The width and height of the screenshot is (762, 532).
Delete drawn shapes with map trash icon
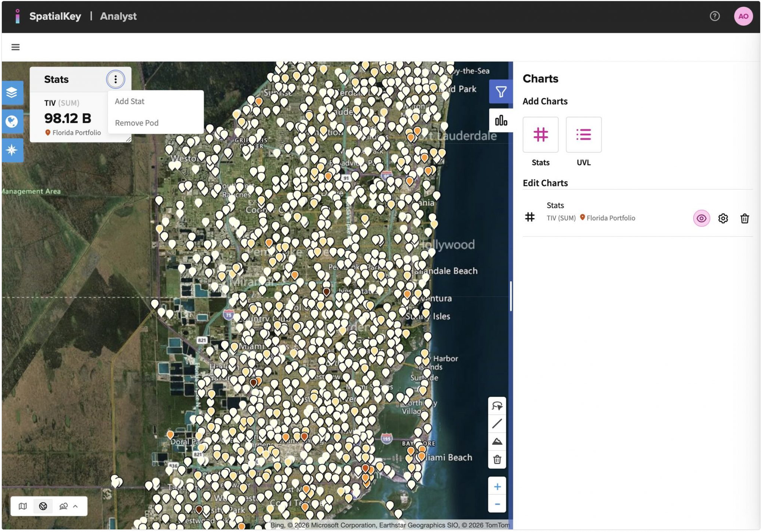coord(497,460)
